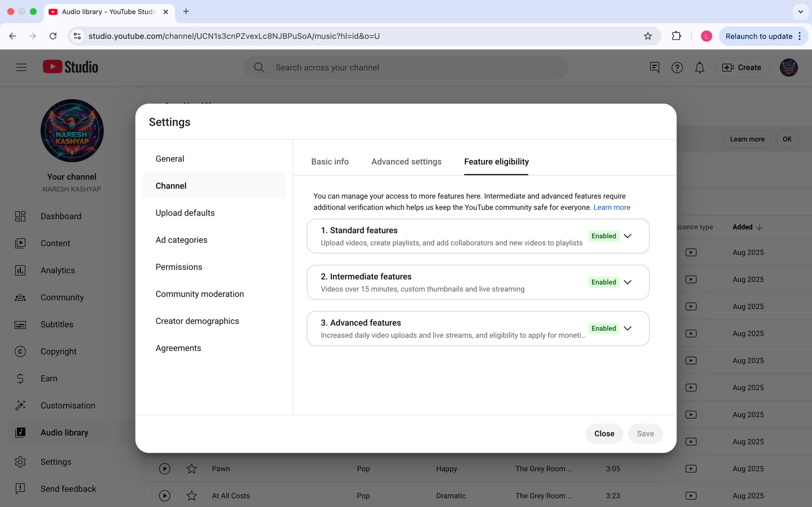Switch to the Basic info tab
812x507 pixels.
[x=330, y=162]
